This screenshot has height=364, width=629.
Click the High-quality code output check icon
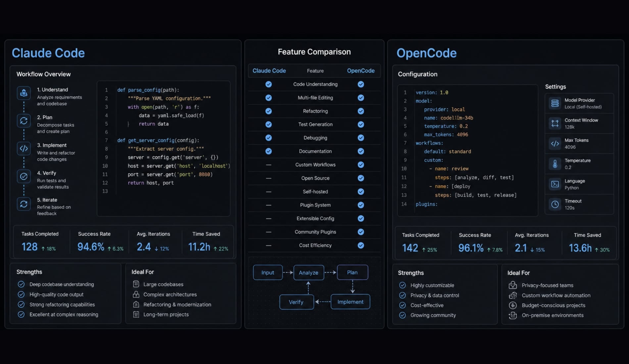pos(21,294)
